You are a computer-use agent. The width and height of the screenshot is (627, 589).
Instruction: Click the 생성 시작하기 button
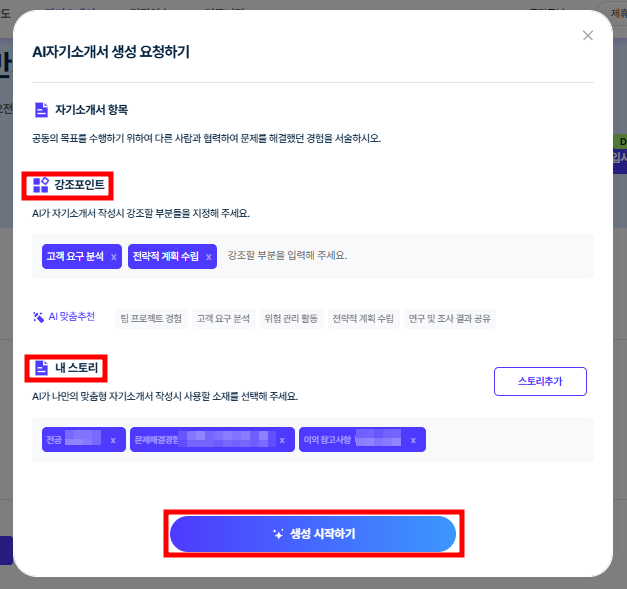pyautogui.click(x=313, y=534)
